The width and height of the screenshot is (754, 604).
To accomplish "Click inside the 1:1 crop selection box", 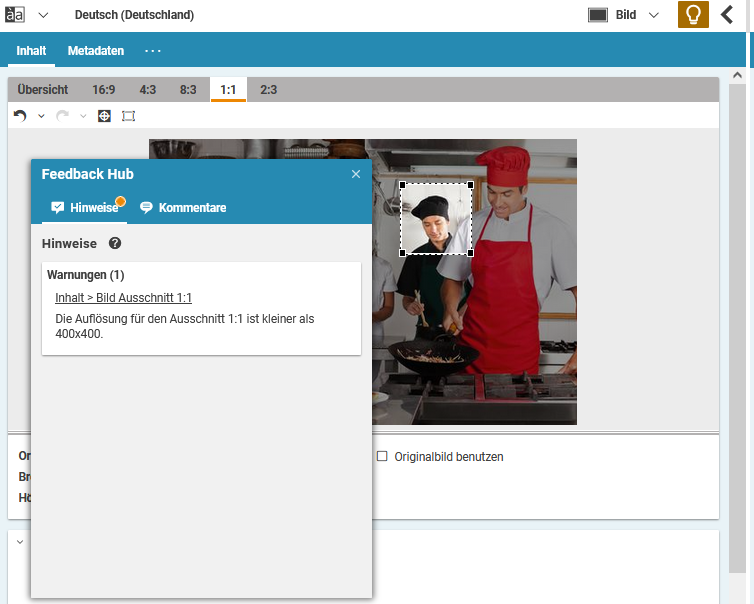I will point(436,219).
